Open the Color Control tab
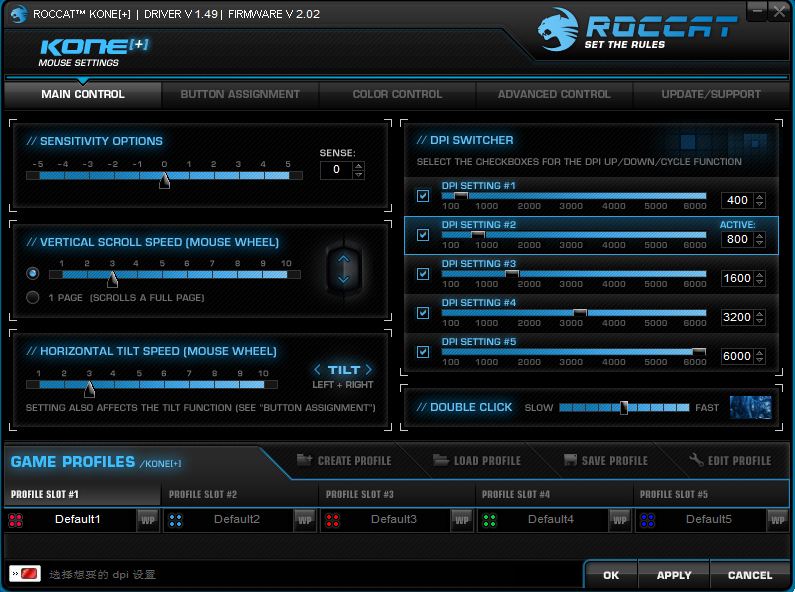 (397, 94)
